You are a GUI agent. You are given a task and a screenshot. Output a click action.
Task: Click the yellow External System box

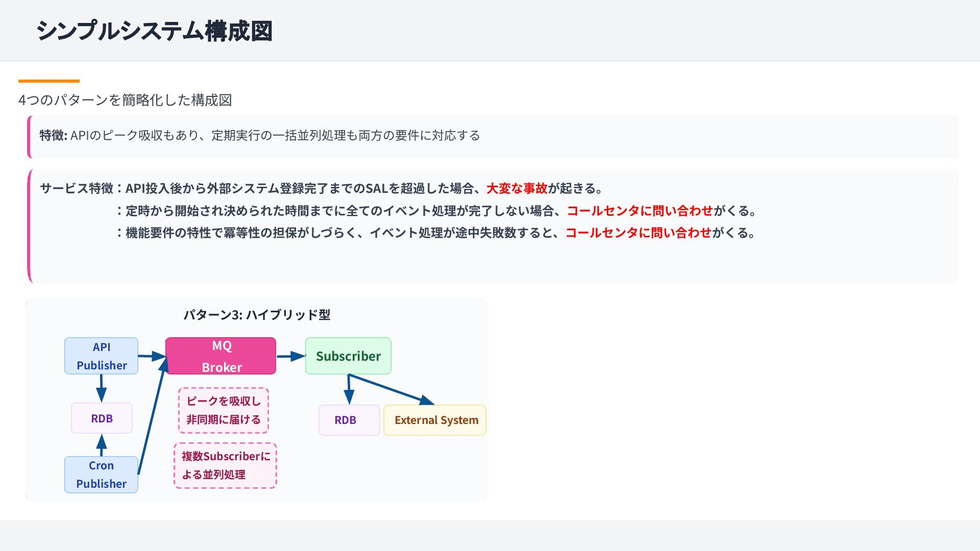pos(435,420)
